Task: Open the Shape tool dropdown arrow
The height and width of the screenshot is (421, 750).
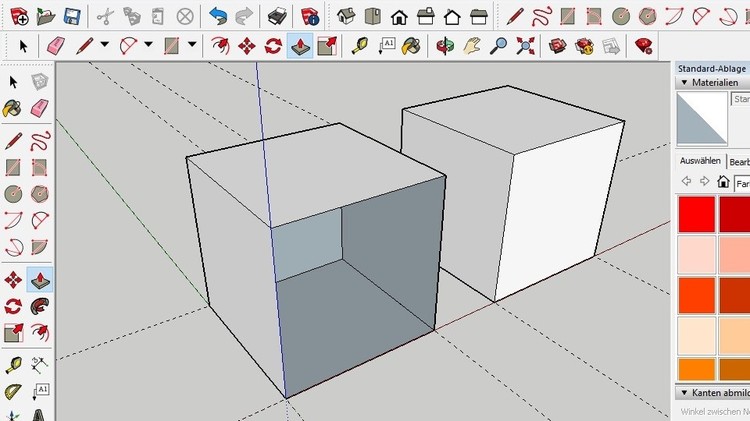Action: [192, 44]
